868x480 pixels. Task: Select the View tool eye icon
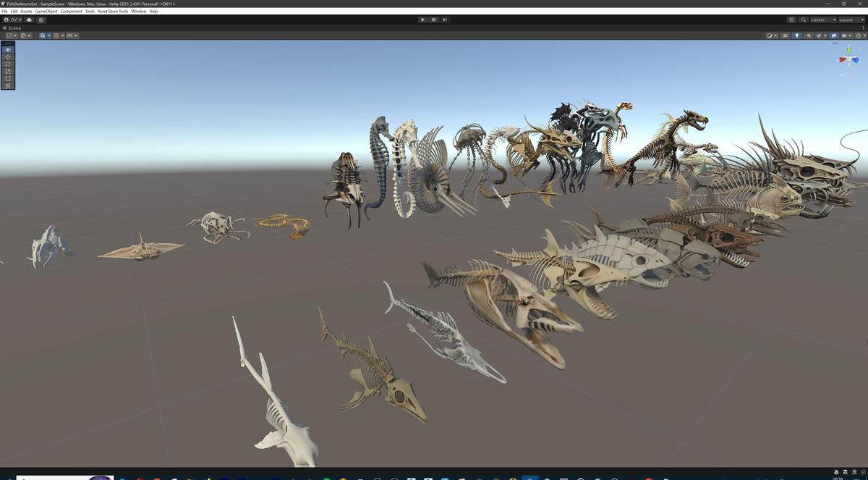pos(7,49)
